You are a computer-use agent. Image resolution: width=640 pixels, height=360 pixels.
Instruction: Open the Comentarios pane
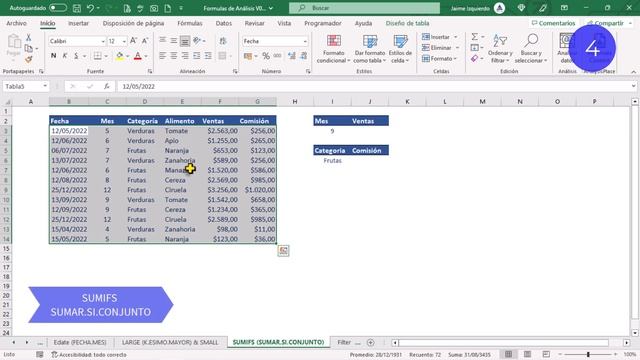point(553,23)
